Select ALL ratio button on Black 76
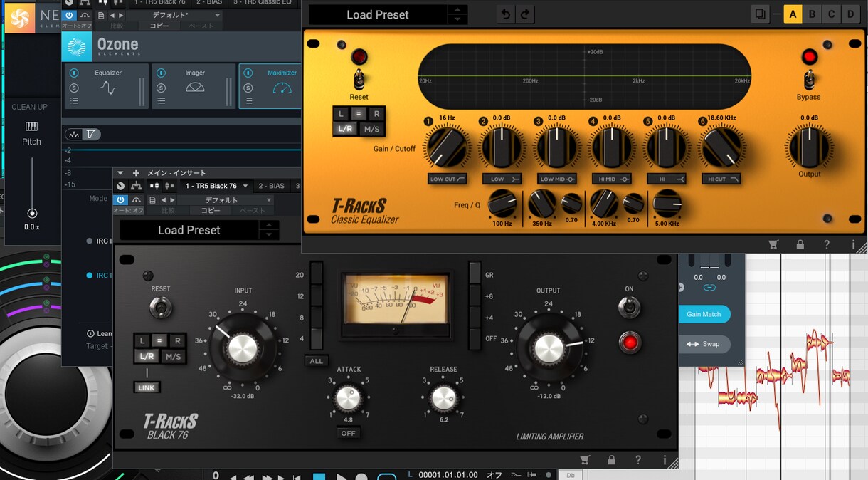Screen dimensions: 868x480 (x=317, y=361)
